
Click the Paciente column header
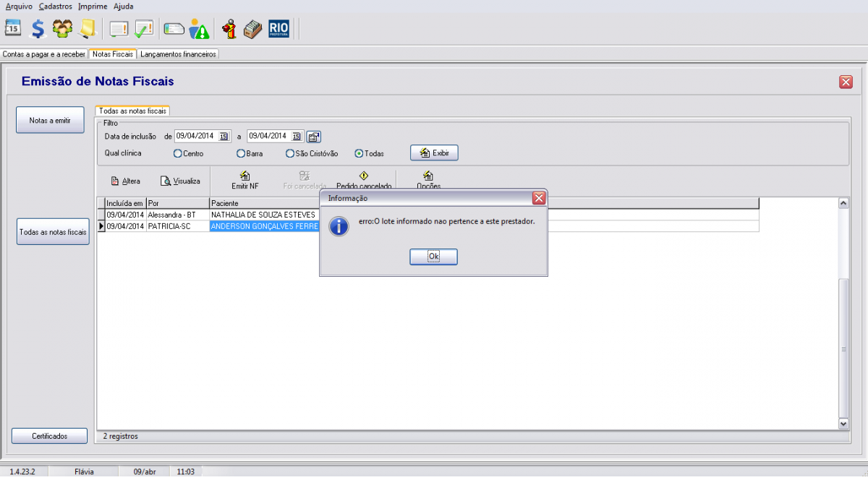484,204
